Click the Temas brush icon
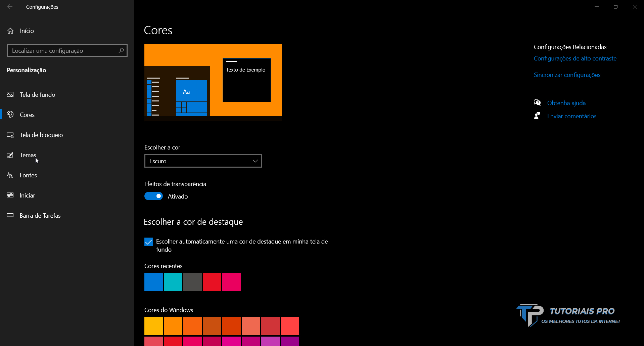The height and width of the screenshot is (346, 644). coord(10,155)
